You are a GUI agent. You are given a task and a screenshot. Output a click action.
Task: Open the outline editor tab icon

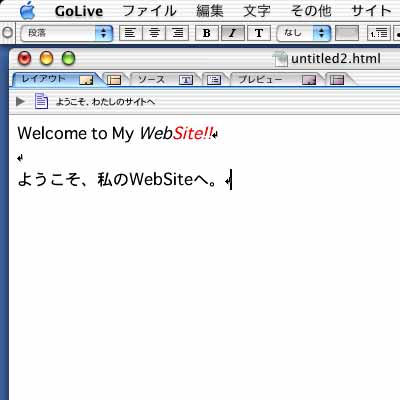click(214, 80)
